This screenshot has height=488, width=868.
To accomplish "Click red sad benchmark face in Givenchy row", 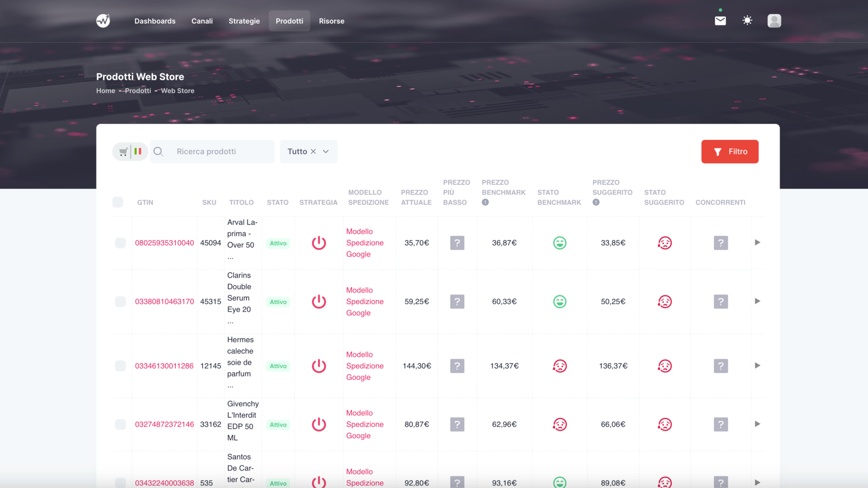I will [x=560, y=425].
